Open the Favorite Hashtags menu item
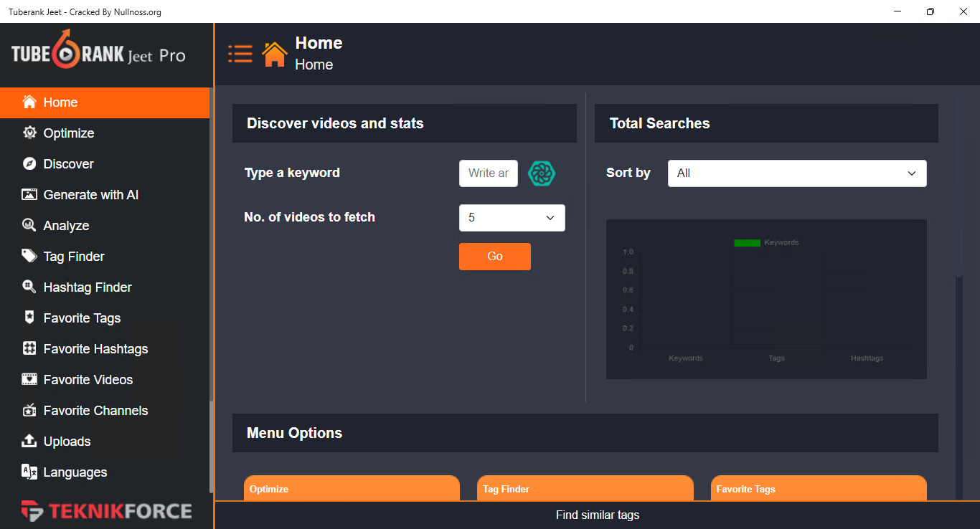This screenshot has height=529, width=980. tap(105, 349)
